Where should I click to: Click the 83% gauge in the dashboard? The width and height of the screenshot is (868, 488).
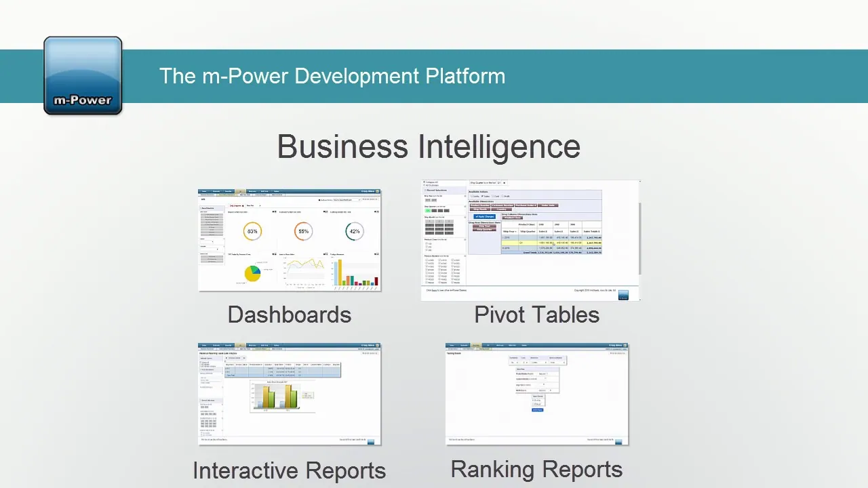[252, 231]
